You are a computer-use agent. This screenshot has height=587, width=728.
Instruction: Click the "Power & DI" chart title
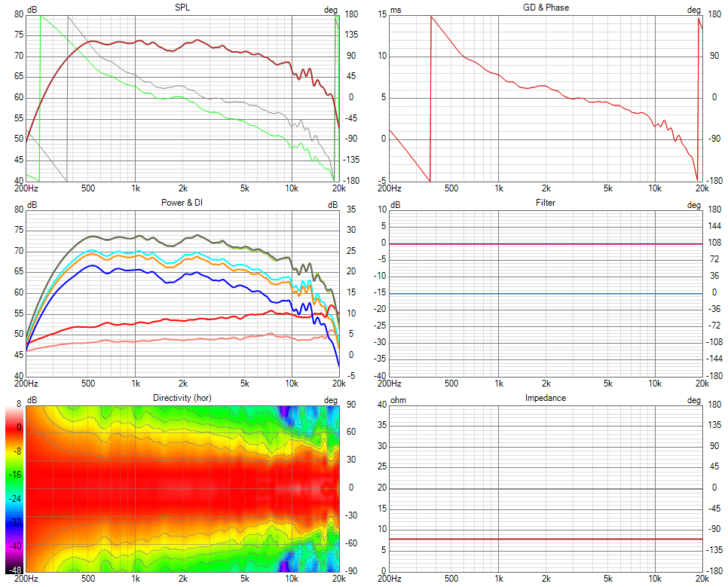[182, 203]
